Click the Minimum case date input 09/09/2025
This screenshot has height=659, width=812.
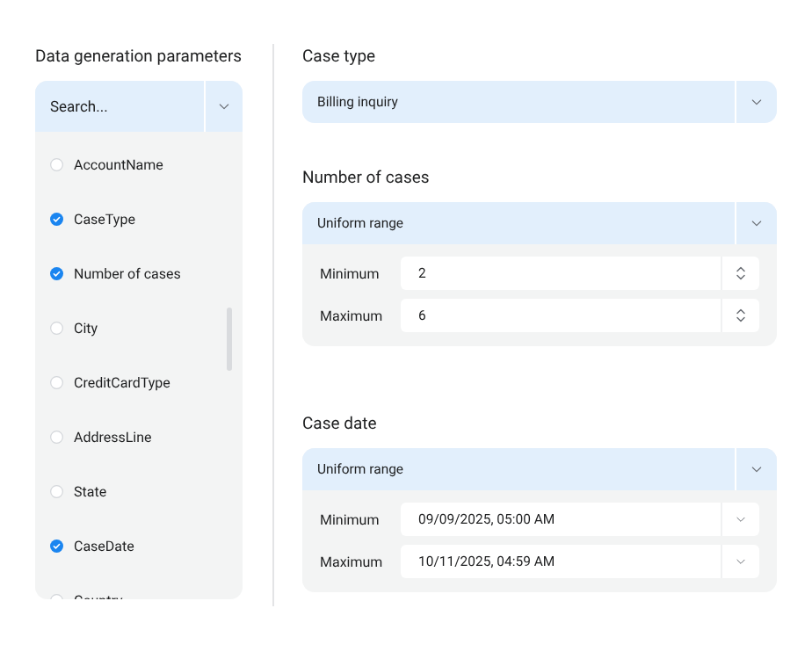(561, 519)
